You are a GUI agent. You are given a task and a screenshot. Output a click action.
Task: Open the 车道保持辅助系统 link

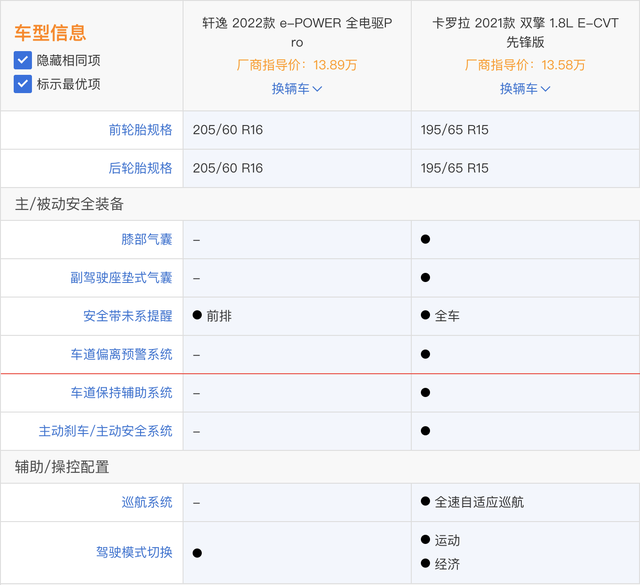coord(121,393)
